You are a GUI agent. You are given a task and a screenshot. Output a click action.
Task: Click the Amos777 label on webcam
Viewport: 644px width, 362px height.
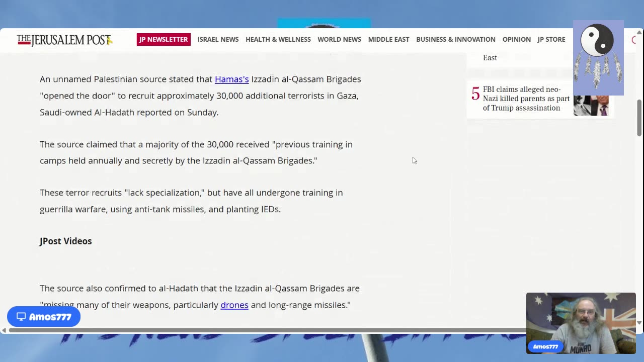(x=545, y=346)
